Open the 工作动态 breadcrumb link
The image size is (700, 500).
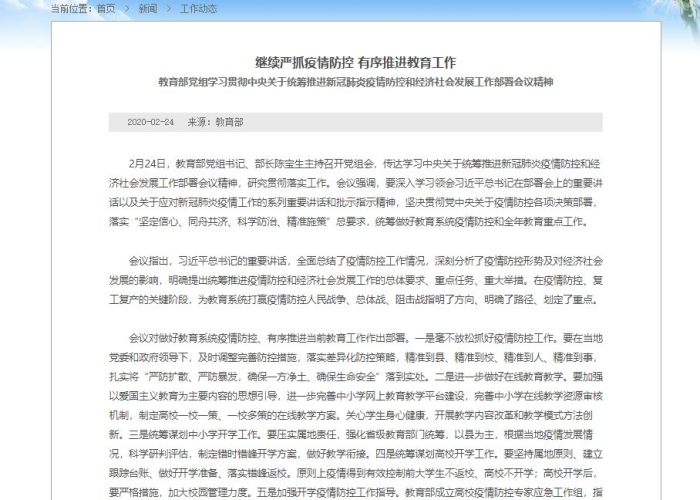[198, 8]
